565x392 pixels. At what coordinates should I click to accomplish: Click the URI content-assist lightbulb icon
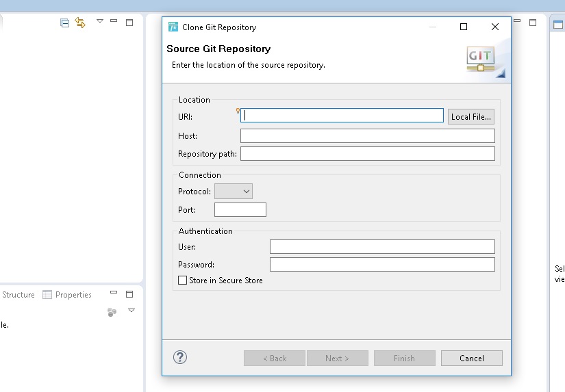click(x=238, y=111)
